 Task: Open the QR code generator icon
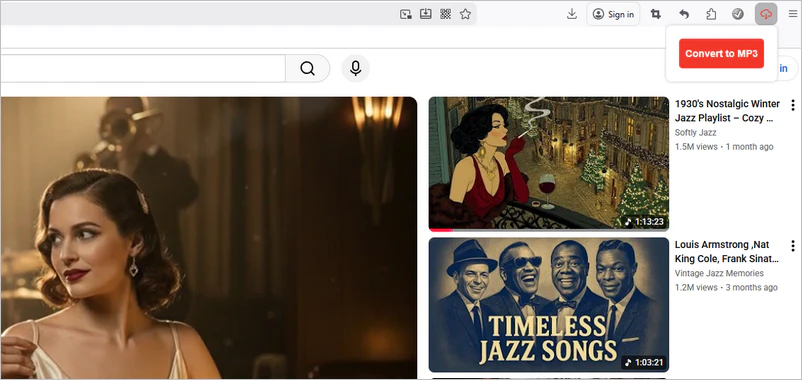pos(445,14)
